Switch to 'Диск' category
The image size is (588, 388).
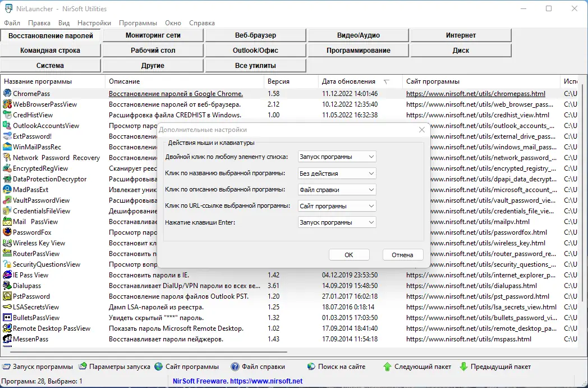tap(461, 51)
